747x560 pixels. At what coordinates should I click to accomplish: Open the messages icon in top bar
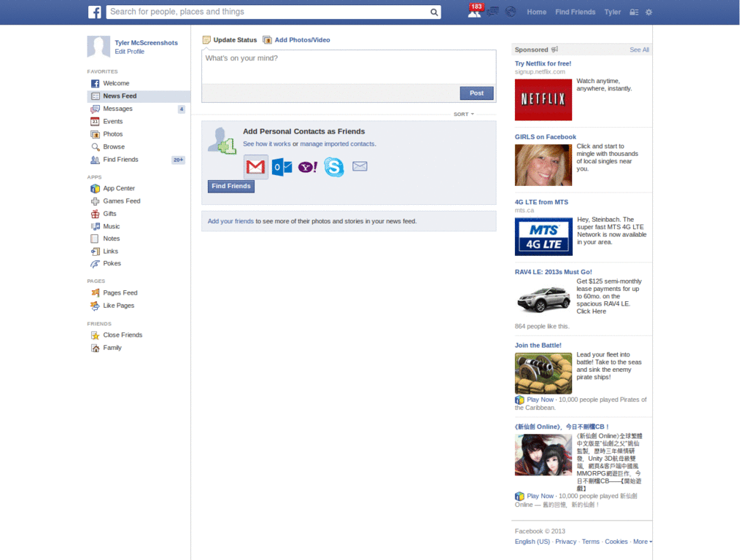(492, 12)
